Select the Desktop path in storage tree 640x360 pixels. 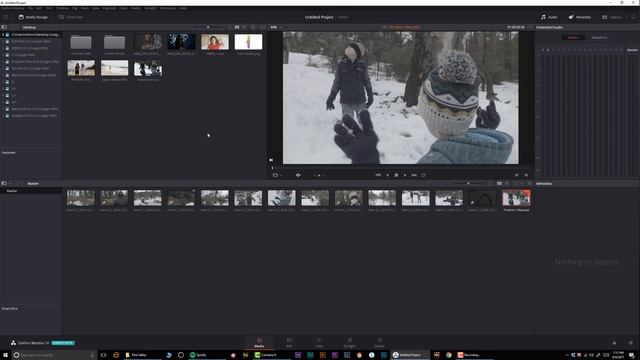coord(36,35)
